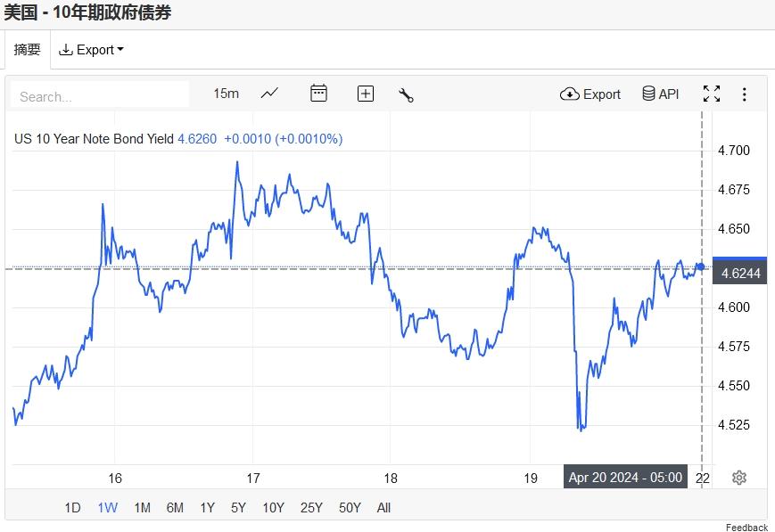Click the add comparison plus icon
Image resolution: width=775 pixels, height=532 pixels.
(366, 94)
